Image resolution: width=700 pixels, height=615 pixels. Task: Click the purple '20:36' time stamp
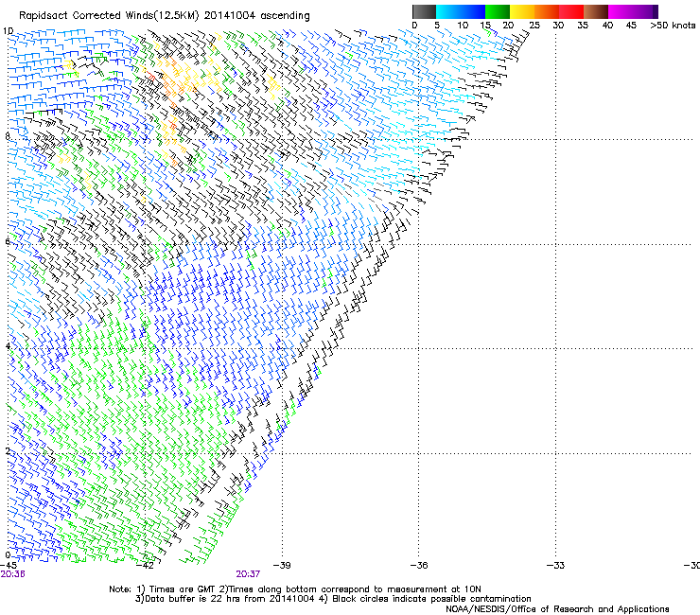[x=12, y=574]
